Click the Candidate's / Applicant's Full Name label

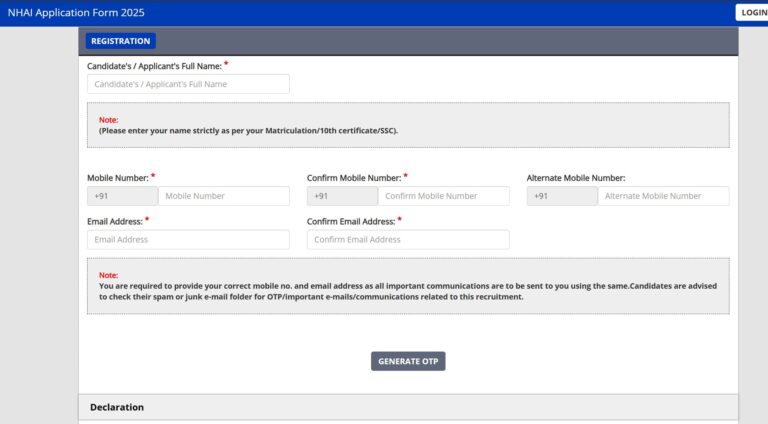154,66
